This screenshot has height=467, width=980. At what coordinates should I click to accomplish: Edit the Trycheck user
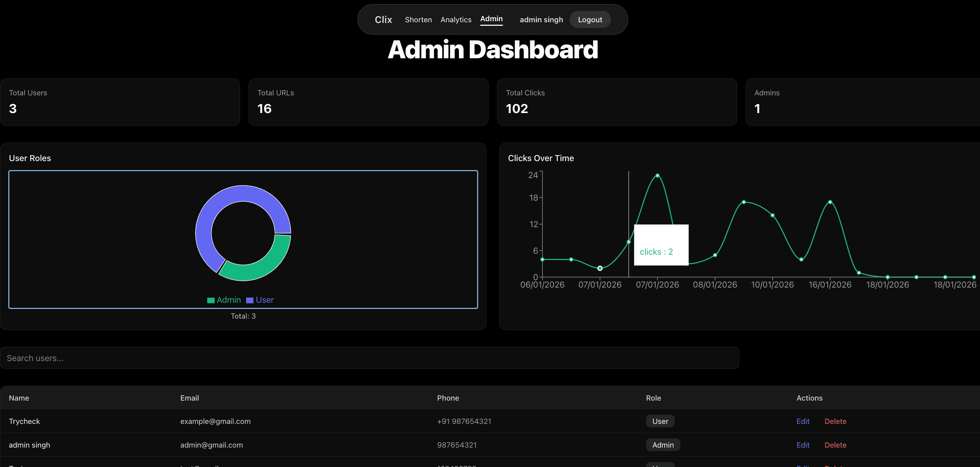(x=803, y=421)
